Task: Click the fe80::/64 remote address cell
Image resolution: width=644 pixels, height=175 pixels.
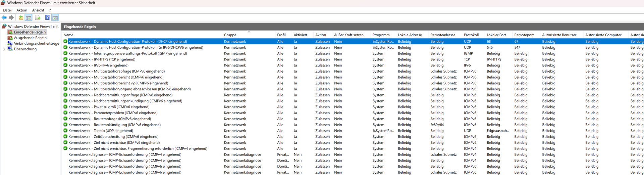Action: click(437, 125)
